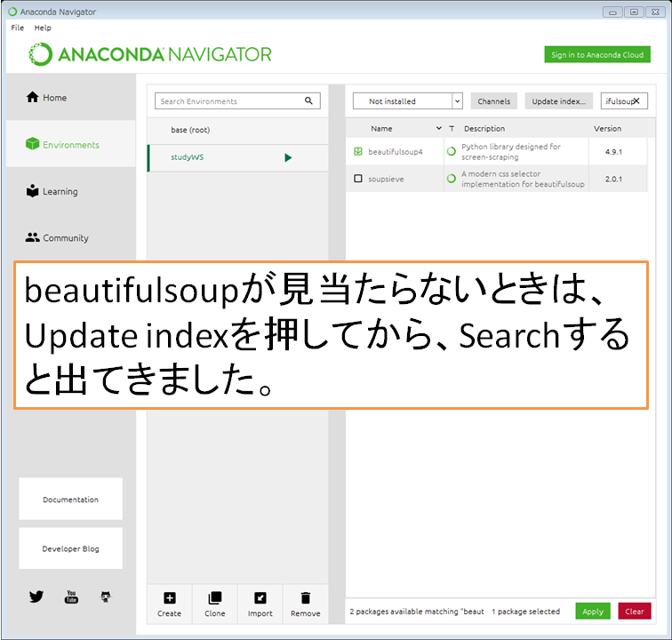Click the Import environment icon
The height and width of the screenshot is (640, 672).
(260, 597)
